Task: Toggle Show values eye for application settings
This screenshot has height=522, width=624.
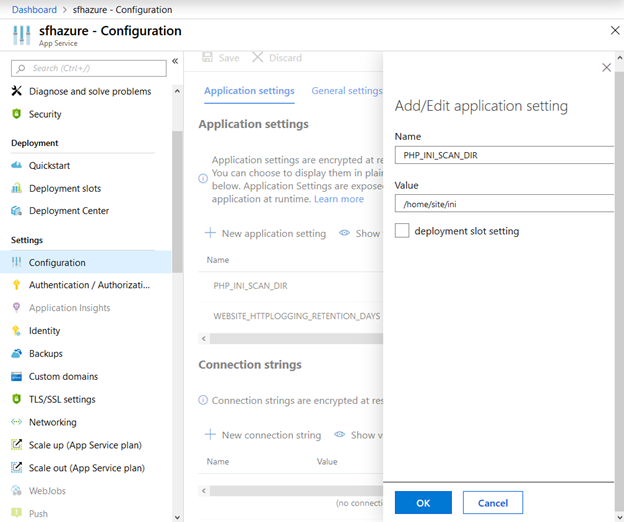Action: (344, 233)
